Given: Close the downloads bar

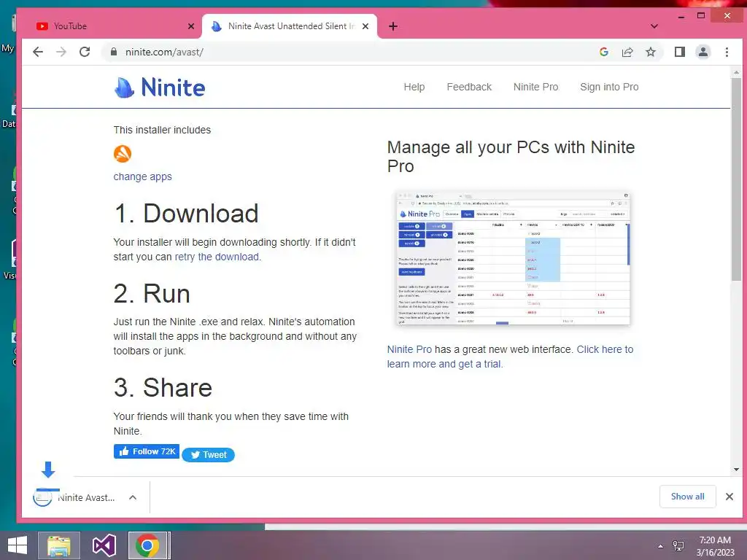Looking at the screenshot, I should [729, 497].
